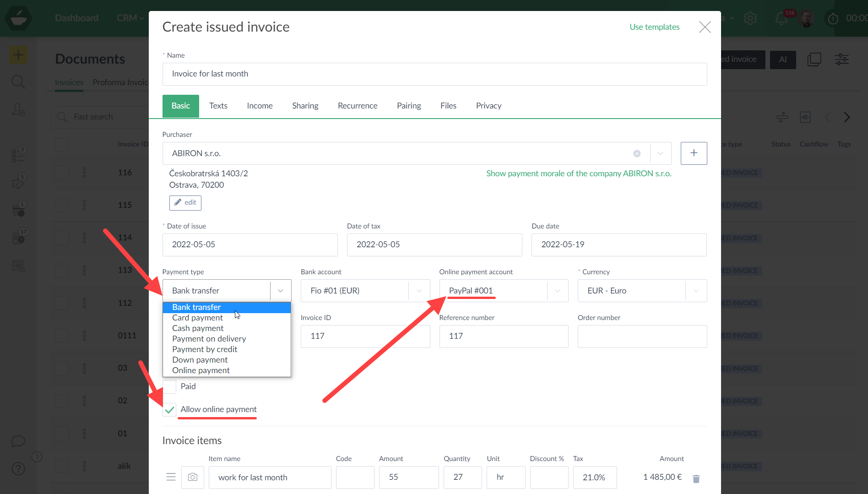The height and width of the screenshot is (494, 868).
Task: Click the camera icon on invoice item row
Action: tap(193, 477)
